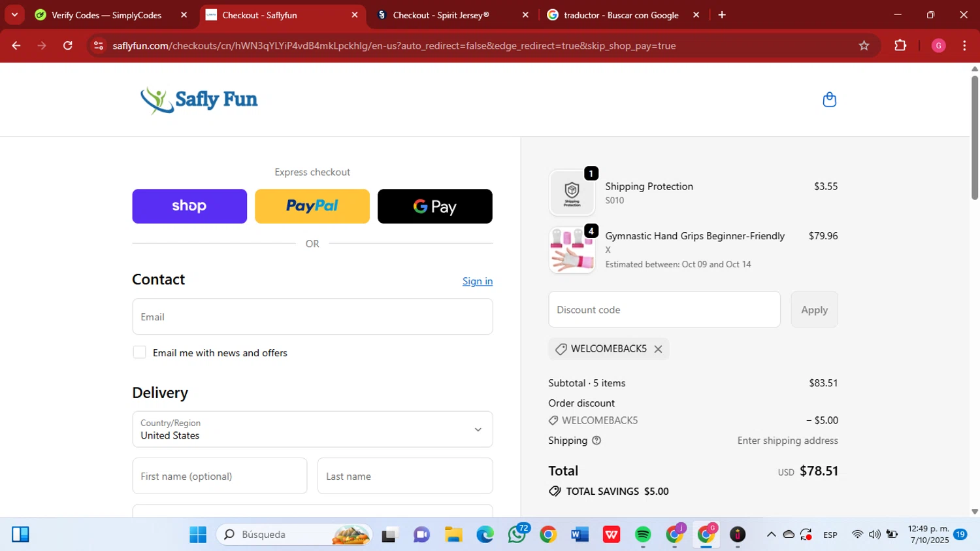Open Microsoft Word from the taskbar
The image size is (980, 551).
[580, 535]
